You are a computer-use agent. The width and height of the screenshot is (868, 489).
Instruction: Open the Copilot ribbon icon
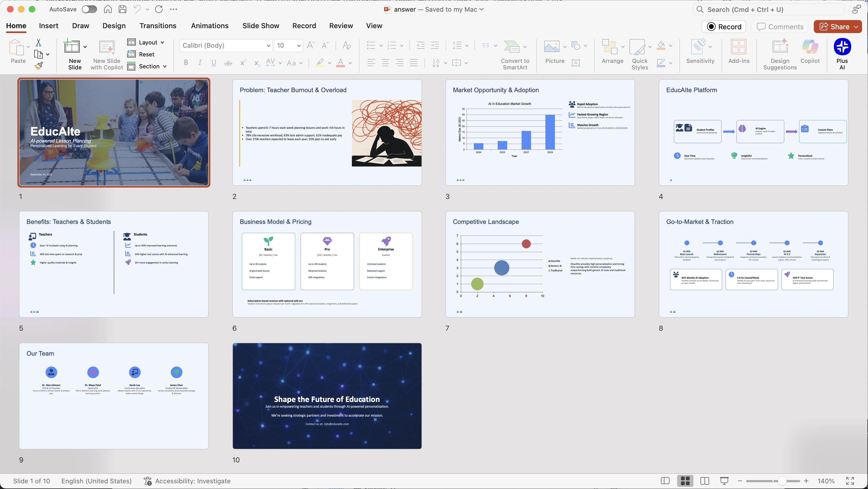(810, 47)
